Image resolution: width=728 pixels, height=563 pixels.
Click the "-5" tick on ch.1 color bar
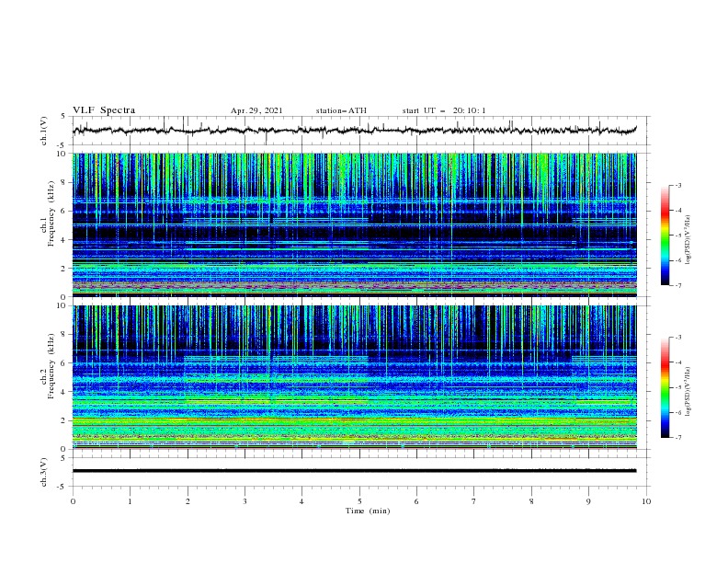(x=677, y=236)
